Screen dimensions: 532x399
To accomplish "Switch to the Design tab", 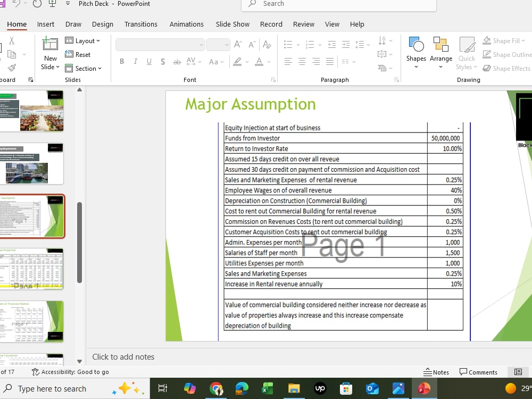I will click(x=103, y=24).
